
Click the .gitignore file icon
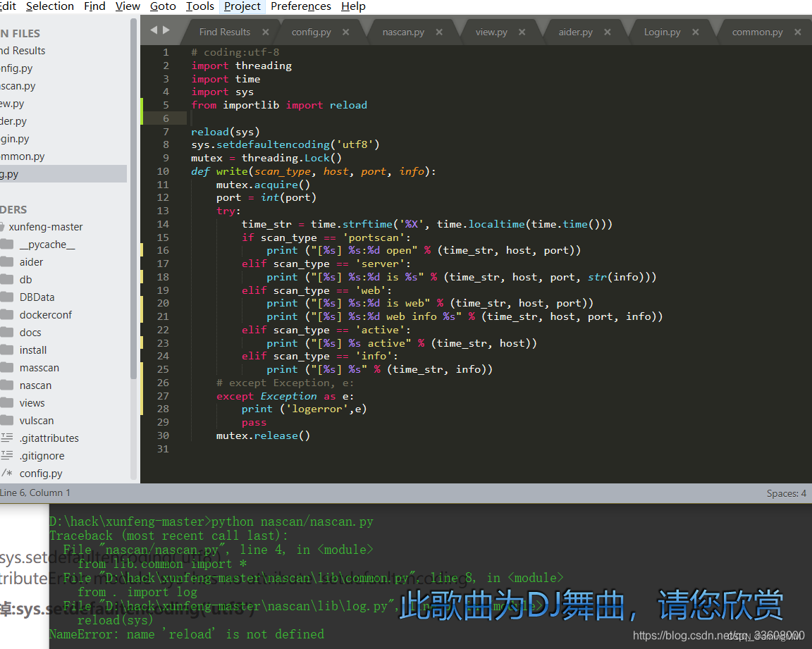[x=7, y=455]
